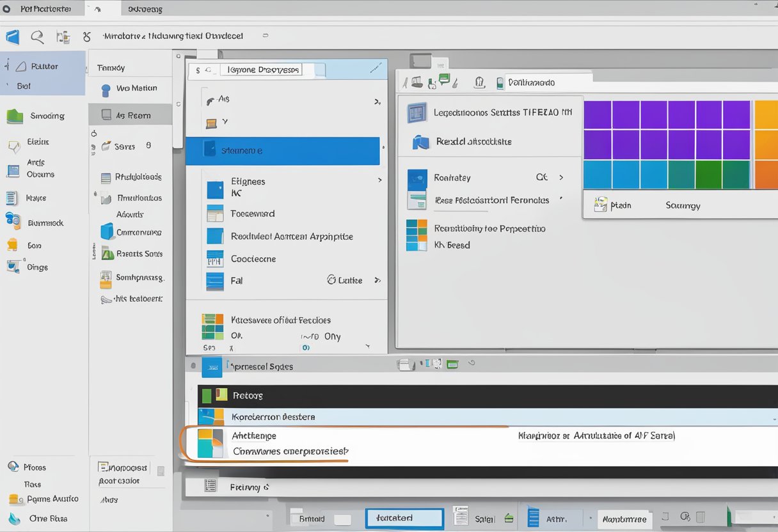Viewport: 778px width, 532px height.
Task: Click the Legedtioonos Setttss window icon
Action: click(417, 113)
